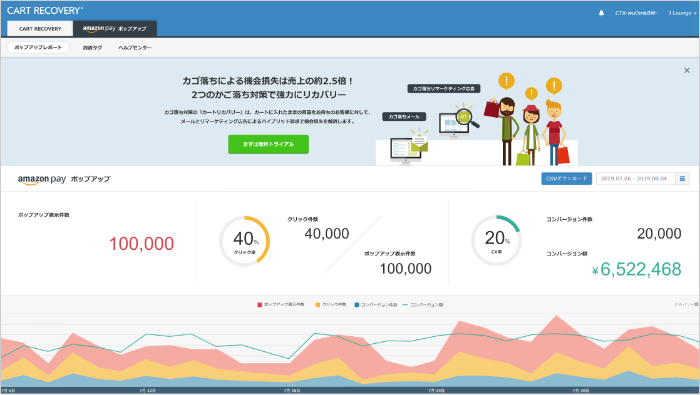
Task: Click the amazon pay logo above the stats
Action: pos(42,179)
